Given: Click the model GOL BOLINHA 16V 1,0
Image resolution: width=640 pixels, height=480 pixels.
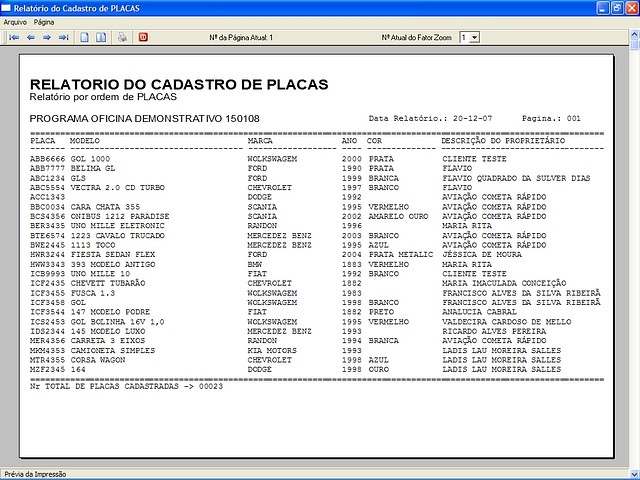Looking at the screenshot, I should coord(118,322).
